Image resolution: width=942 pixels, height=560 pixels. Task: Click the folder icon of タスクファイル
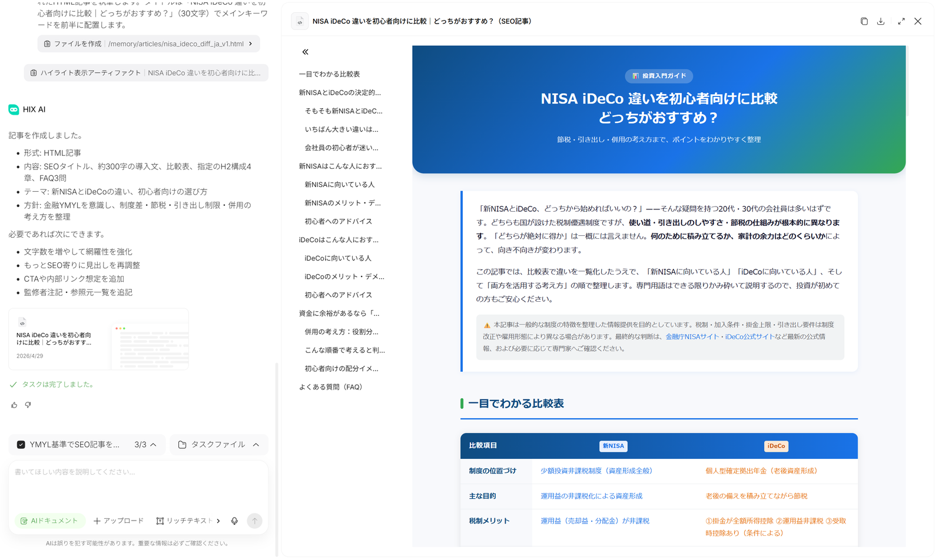[182, 445]
